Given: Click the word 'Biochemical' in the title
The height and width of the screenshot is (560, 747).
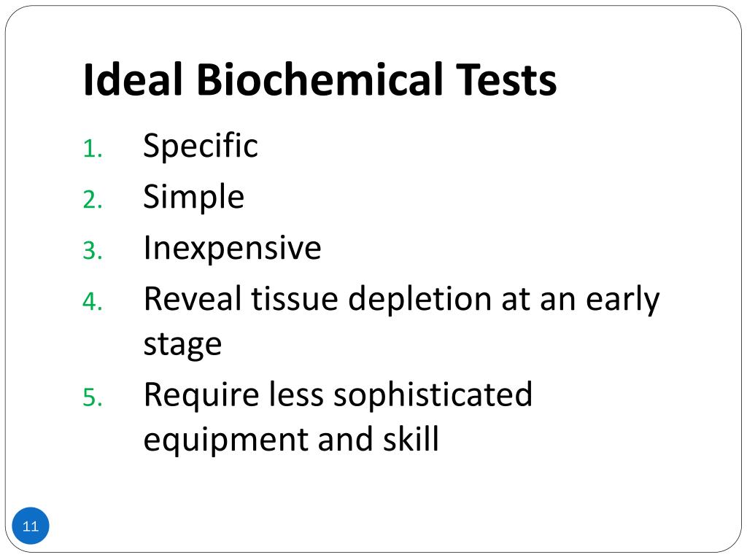Looking at the screenshot, I should tap(320, 79).
